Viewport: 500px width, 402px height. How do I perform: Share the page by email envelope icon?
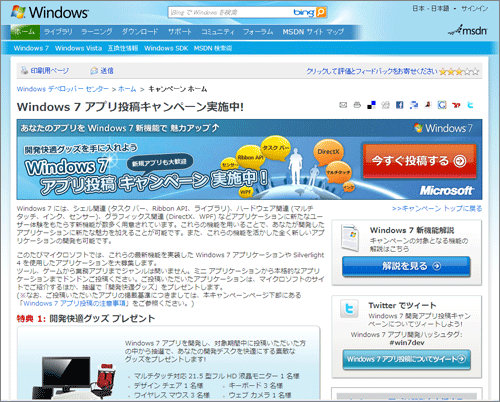[x=343, y=105]
